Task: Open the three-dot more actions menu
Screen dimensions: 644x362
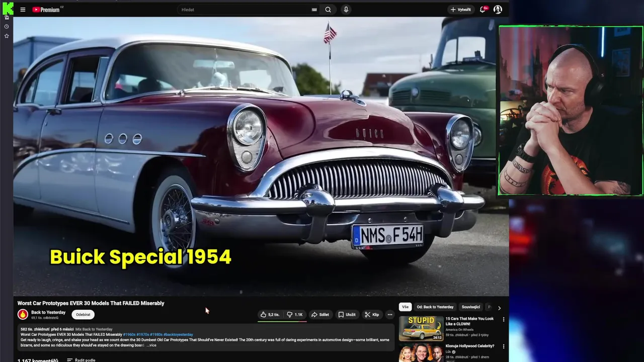Action: (390, 315)
